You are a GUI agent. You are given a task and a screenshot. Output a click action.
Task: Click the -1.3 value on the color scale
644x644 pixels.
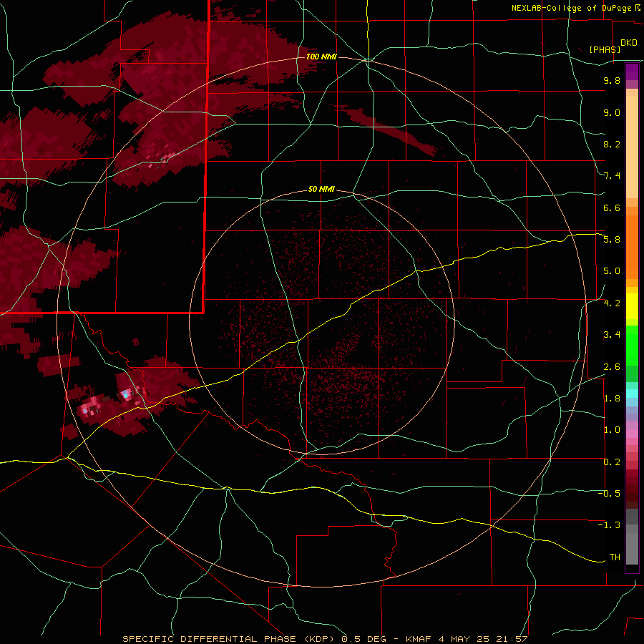[x=610, y=525]
